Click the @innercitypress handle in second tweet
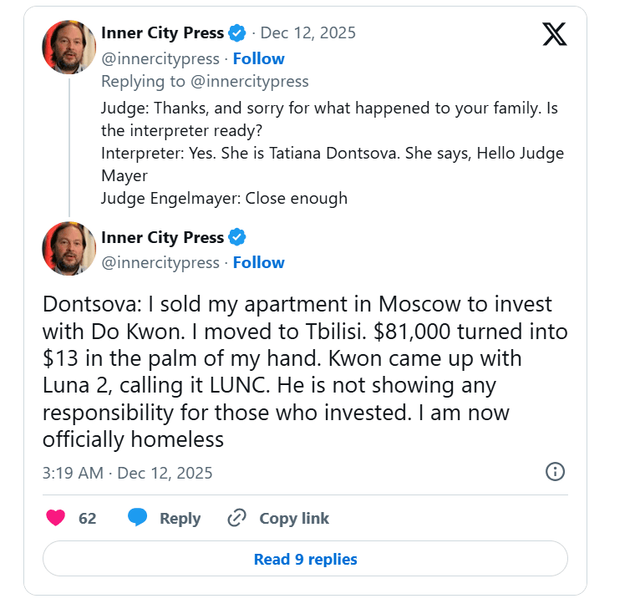The image size is (640, 603). point(160,262)
